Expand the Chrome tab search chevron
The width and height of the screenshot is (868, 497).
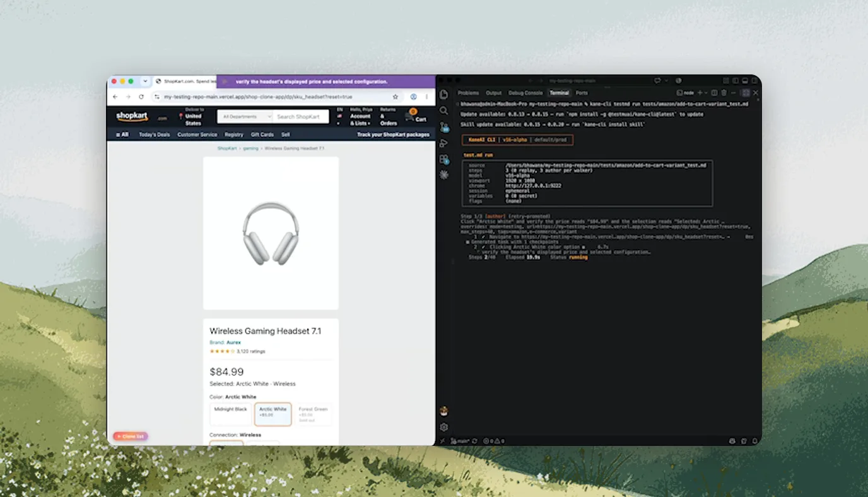coord(145,81)
